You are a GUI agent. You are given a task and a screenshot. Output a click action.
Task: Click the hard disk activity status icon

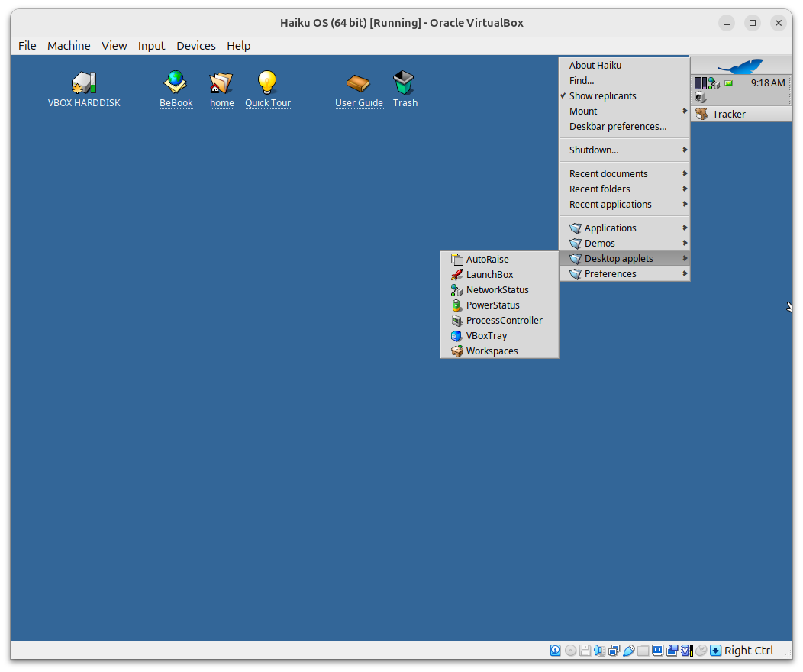pos(555,651)
